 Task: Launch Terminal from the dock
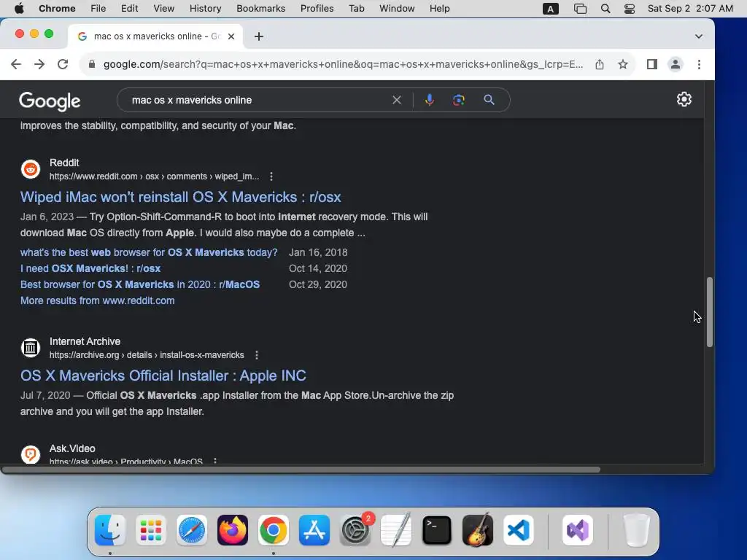(x=436, y=530)
